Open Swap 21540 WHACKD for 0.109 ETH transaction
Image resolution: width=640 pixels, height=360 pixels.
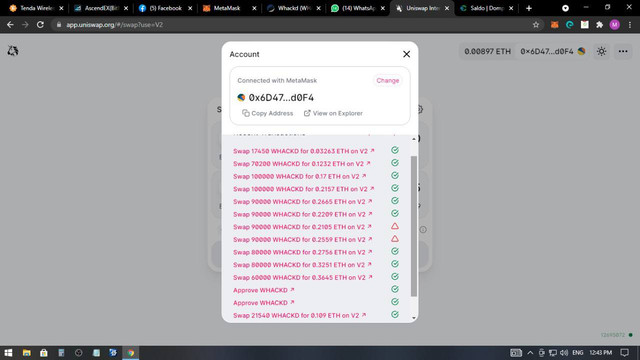click(x=300, y=316)
